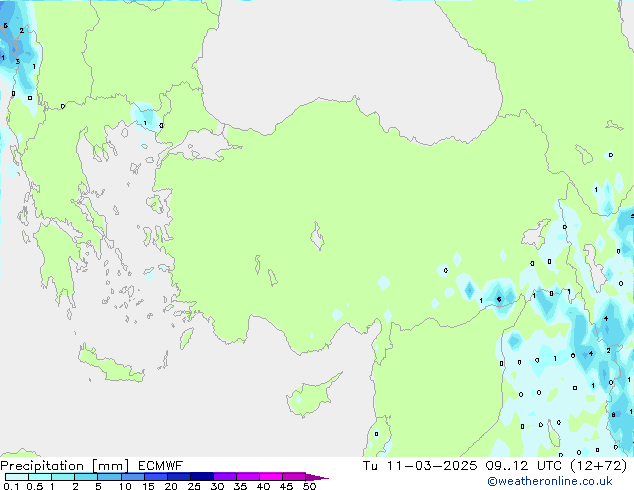
Task: Click the purple arrow above 50 mm
Action: (317, 477)
